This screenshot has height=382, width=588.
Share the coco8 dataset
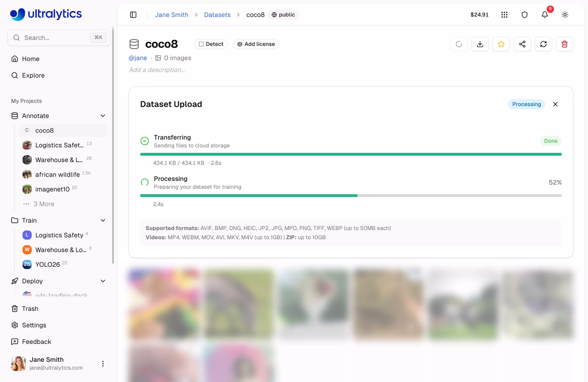(522, 44)
